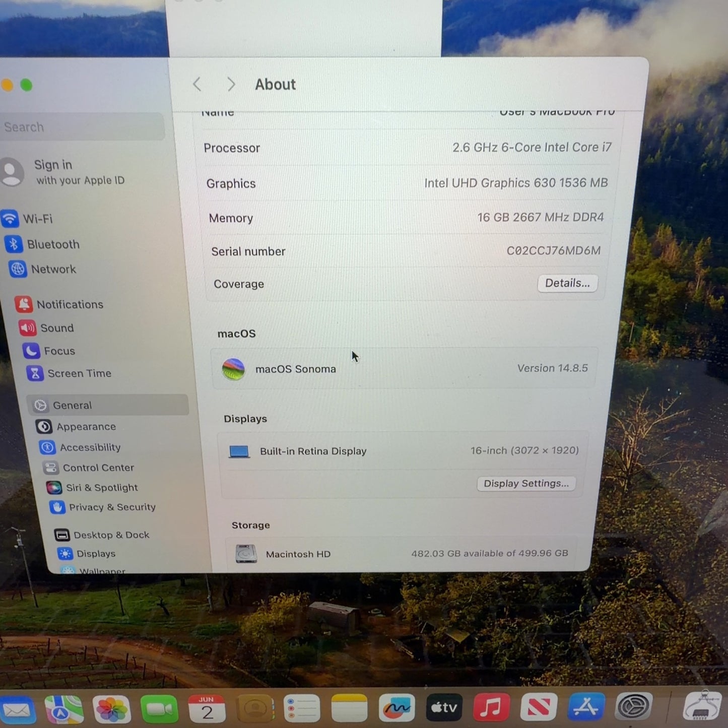The width and height of the screenshot is (728, 728).
Task: Click the Built-in Retina Display laptop icon
Action: click(239, 451)
